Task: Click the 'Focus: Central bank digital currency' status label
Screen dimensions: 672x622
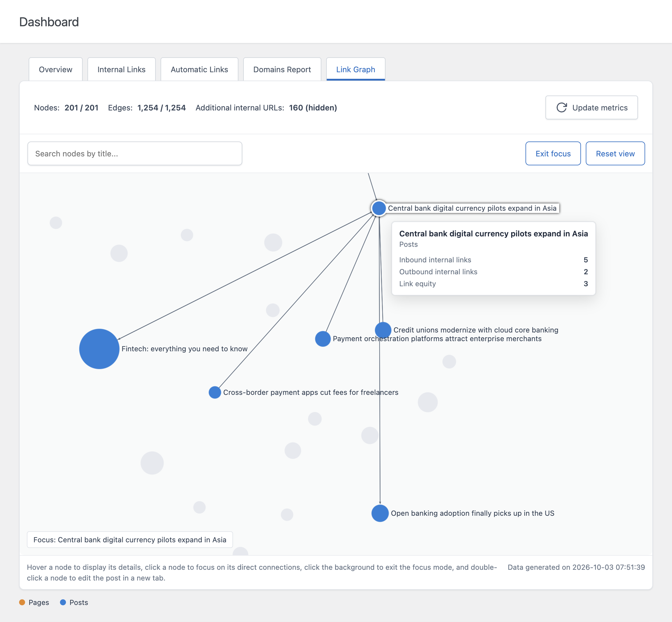Action: click(130, 540)
